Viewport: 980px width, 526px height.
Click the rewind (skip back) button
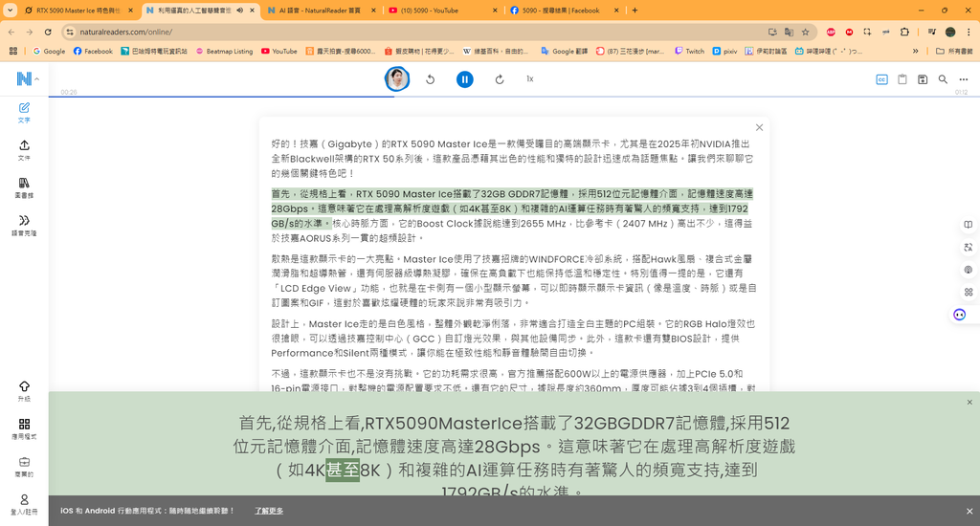click(x=430, y=79)
